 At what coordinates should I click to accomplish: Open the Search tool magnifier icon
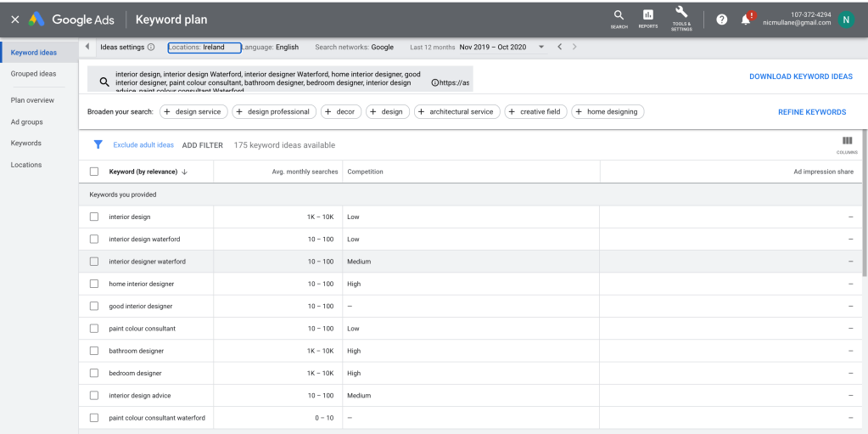pyautogui.click(x=619, y=15)
